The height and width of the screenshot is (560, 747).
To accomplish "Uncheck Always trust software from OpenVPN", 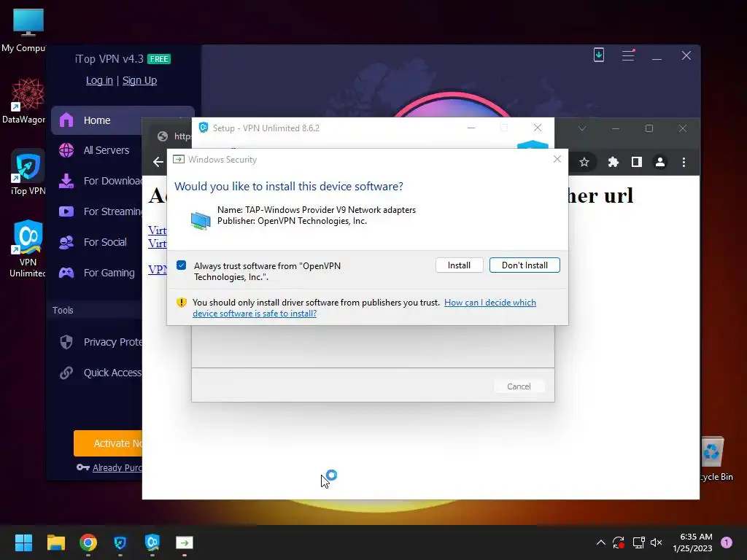I will point(181,265).
